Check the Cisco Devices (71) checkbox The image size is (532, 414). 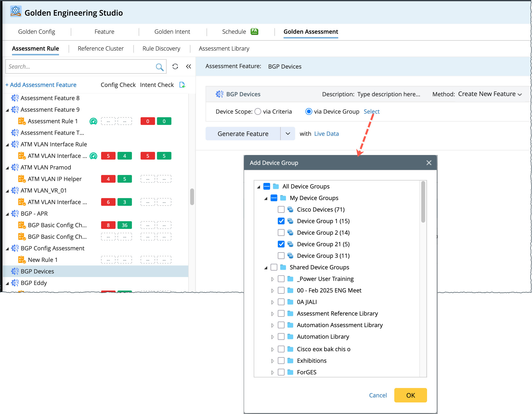(281, 209)
